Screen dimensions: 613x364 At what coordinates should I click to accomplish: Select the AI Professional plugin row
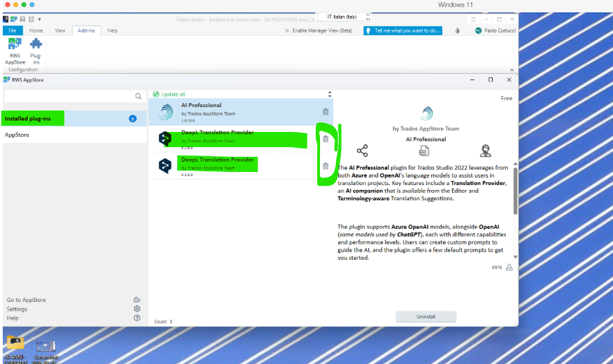(x=241, y=112)
